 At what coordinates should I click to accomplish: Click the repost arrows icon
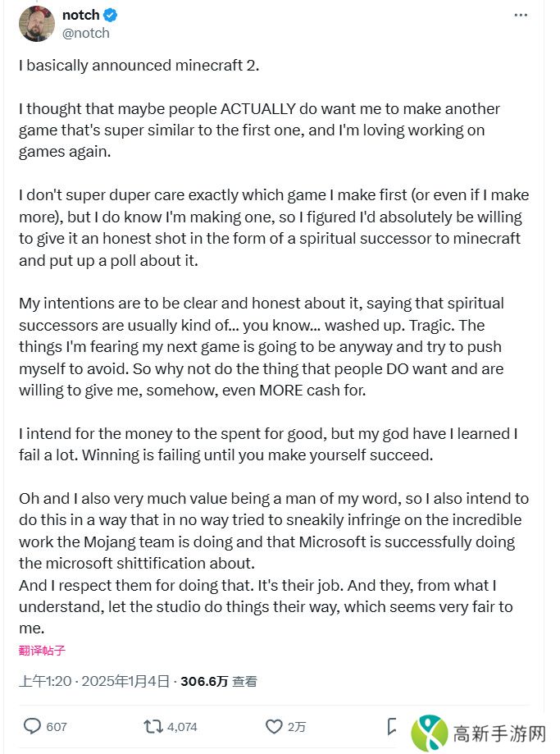153,726
